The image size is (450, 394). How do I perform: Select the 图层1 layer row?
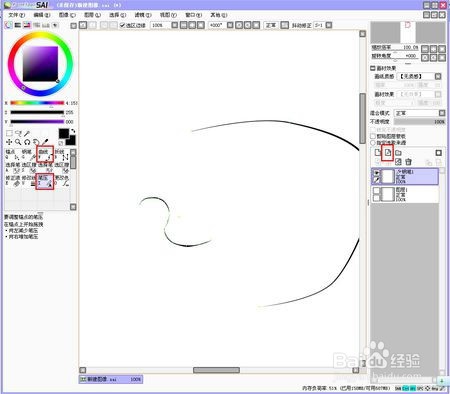405,194
